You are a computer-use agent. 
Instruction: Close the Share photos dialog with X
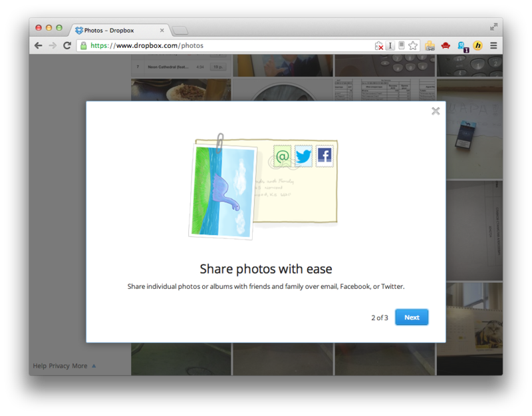click(x=436, y=111)
